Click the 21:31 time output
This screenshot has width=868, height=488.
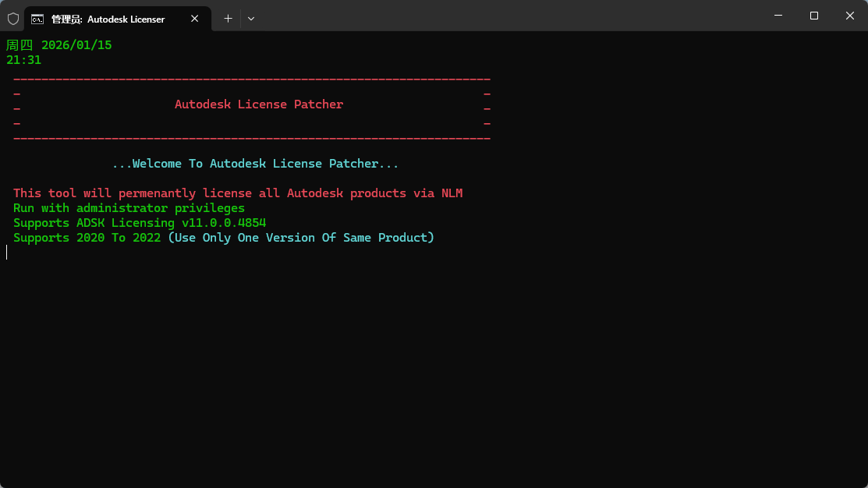tap(23, 60)
